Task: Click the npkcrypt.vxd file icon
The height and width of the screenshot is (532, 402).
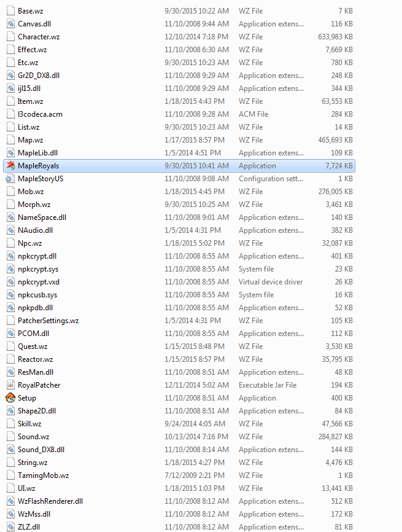Action: pos(11,281)
